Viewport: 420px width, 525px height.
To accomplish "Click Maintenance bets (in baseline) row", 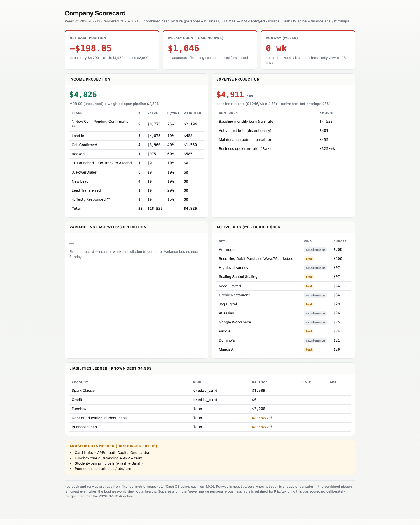I will click(x=283, y=140).
